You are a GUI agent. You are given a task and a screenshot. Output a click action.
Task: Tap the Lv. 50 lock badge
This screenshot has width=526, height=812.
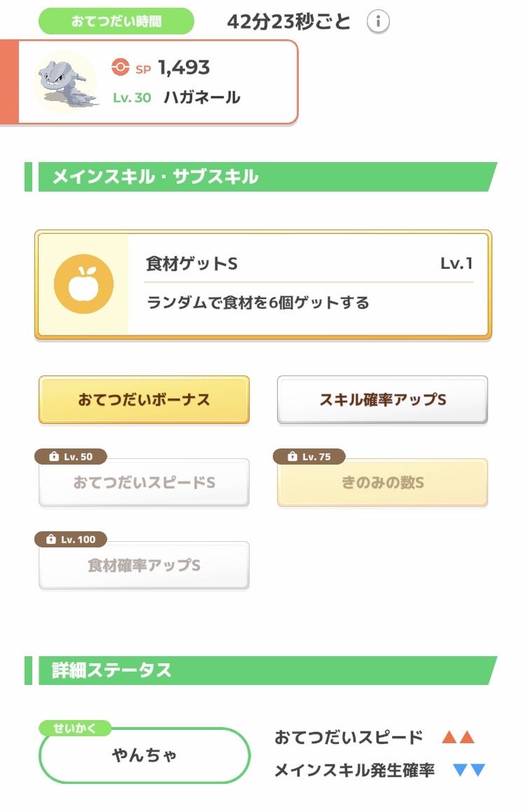71,457
